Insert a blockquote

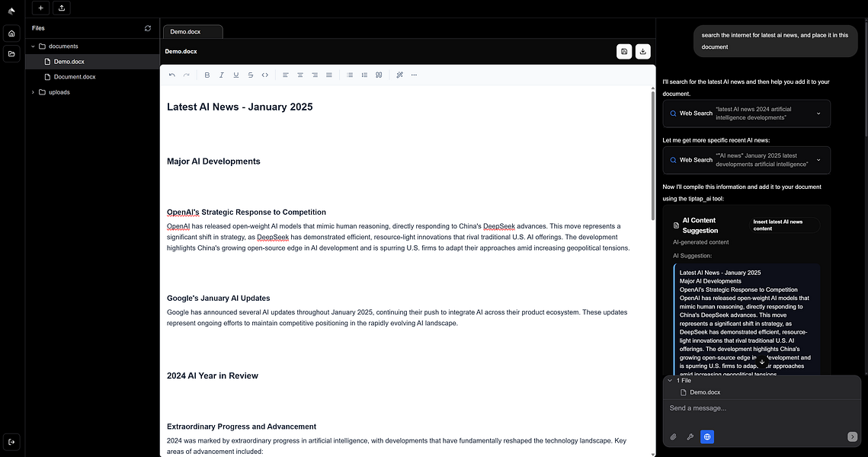(379, 75)
